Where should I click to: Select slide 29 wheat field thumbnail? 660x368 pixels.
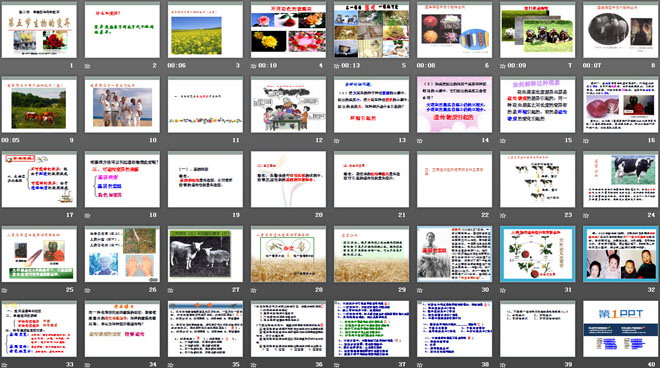click(x=372, y=255)
